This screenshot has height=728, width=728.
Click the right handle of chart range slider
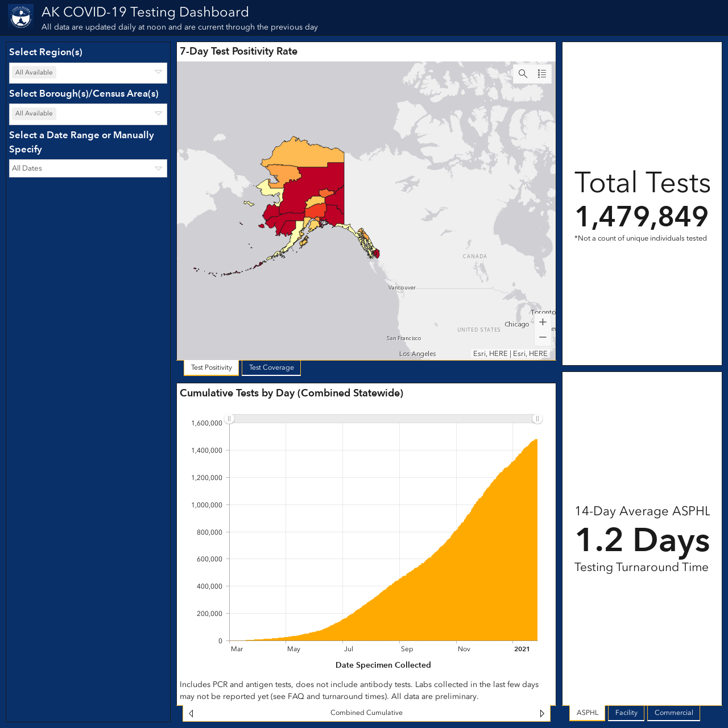(537, 419)
